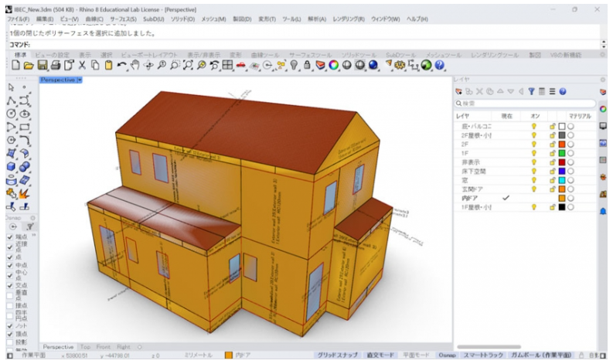Viewport: 613px width, 364px height.
Task: Select the Pan view hand tool
Action: click(135, 66)
